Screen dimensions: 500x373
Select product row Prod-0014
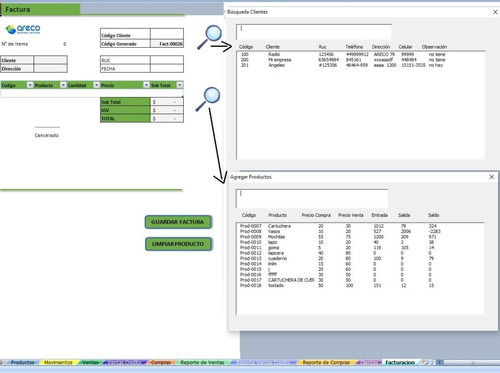click(x=360, y=264)
